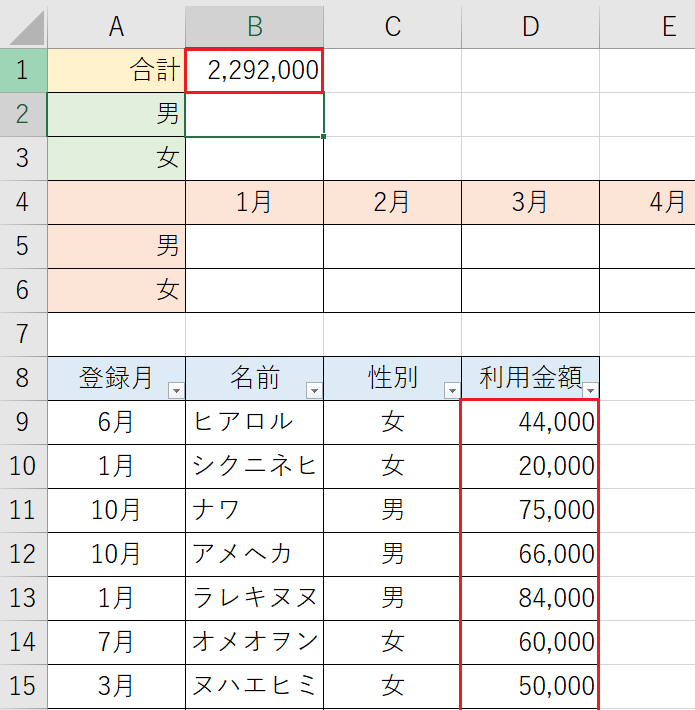Screen dimensions: 695x710
Task: Select the 7月 cell in row 14
Action: pyautogui.click(x=116, y=642)
